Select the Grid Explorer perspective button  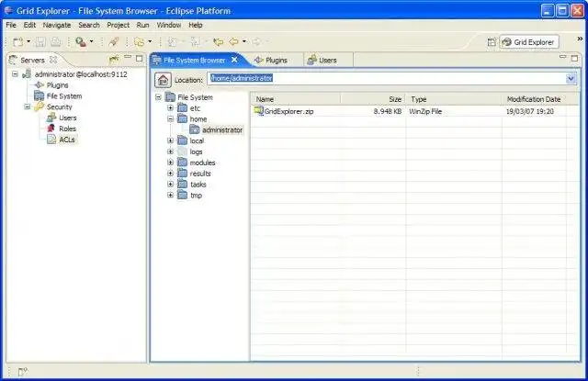point(529,42)
